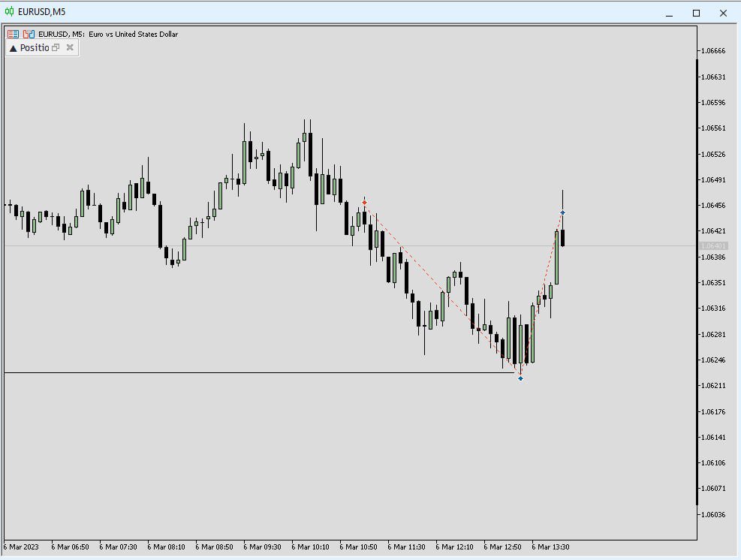
Task: Close the Positio indicator panel
Action: pos(70,47)
